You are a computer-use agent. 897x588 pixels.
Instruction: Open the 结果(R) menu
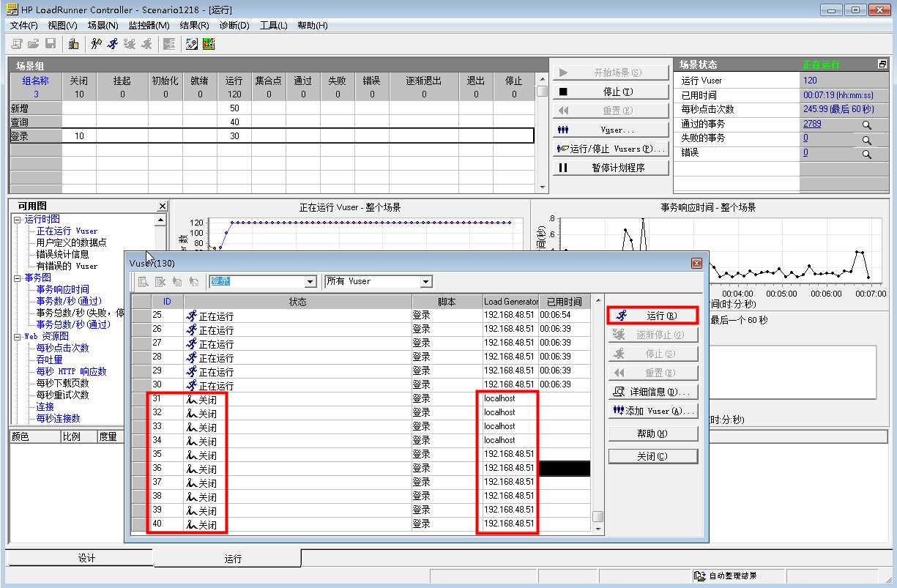[x=195, y=26]
